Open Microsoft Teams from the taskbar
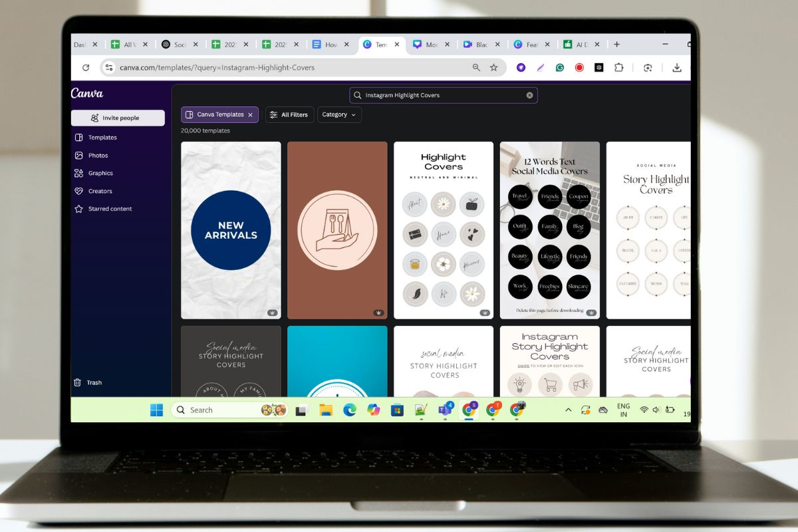Screen dimensions: 798x532 click(445, 410)
